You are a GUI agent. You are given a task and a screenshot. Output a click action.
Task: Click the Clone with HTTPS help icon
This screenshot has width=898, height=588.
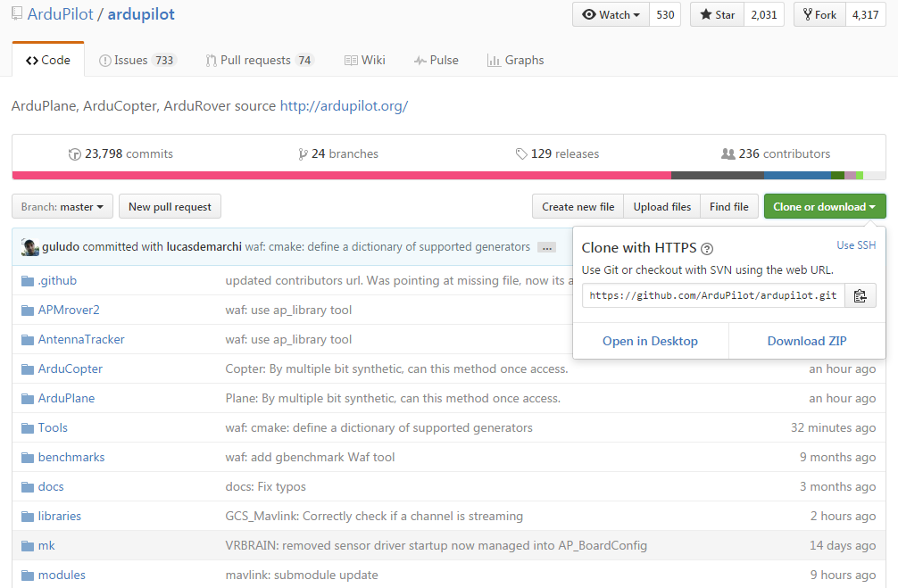pos(707,248)
